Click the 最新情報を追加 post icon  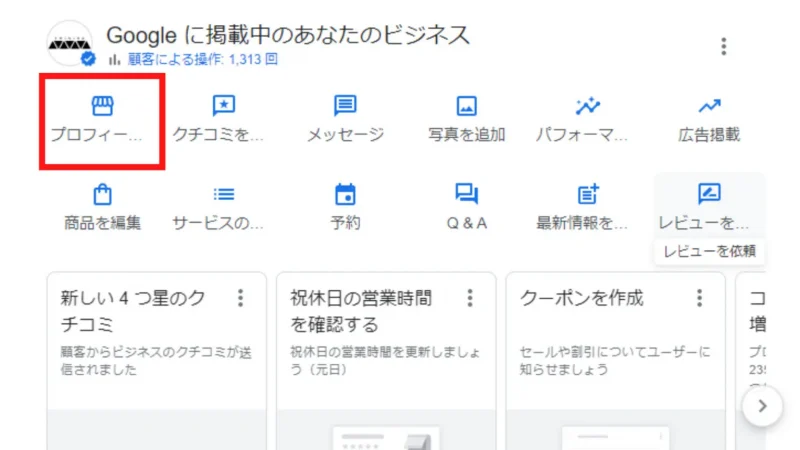(x=588, y=194)
